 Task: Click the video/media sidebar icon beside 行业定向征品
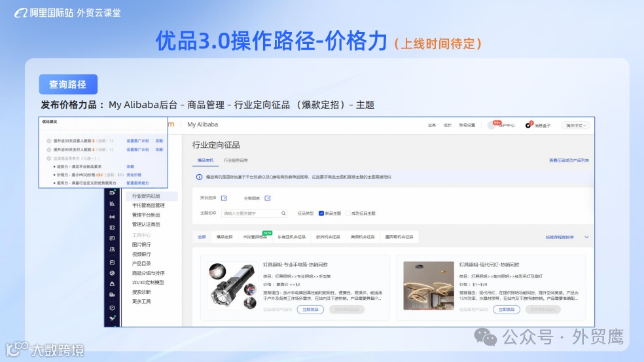112,192
